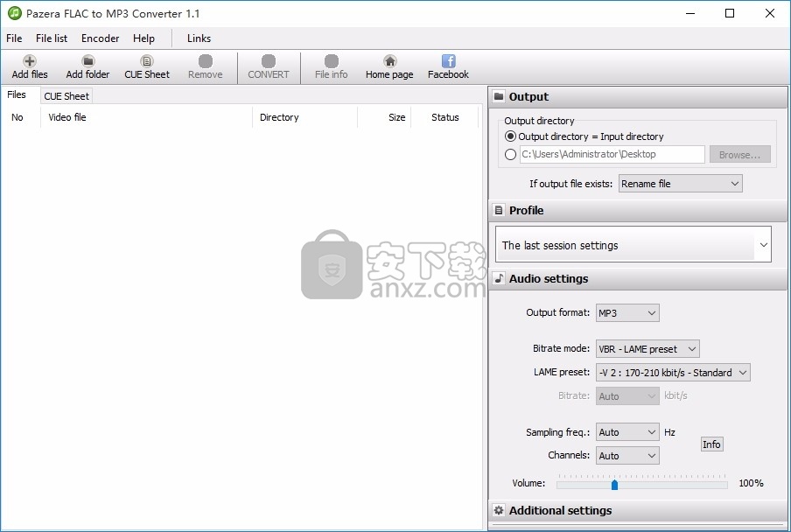
Task: Open the File menu
Action: click(x=14, y=38)
